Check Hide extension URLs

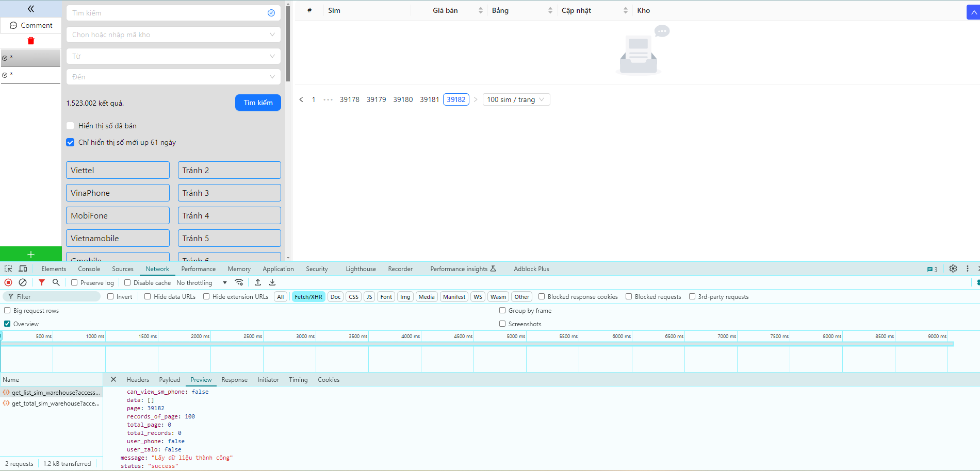206,296
